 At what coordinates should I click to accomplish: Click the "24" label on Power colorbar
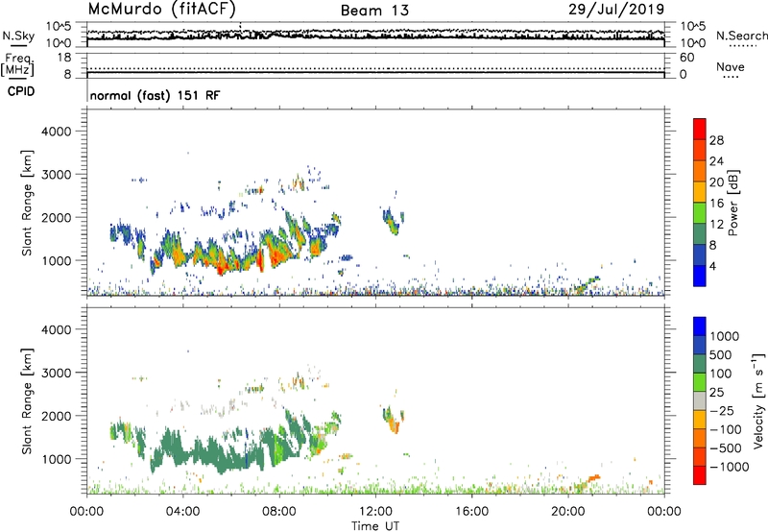point(716,161)
